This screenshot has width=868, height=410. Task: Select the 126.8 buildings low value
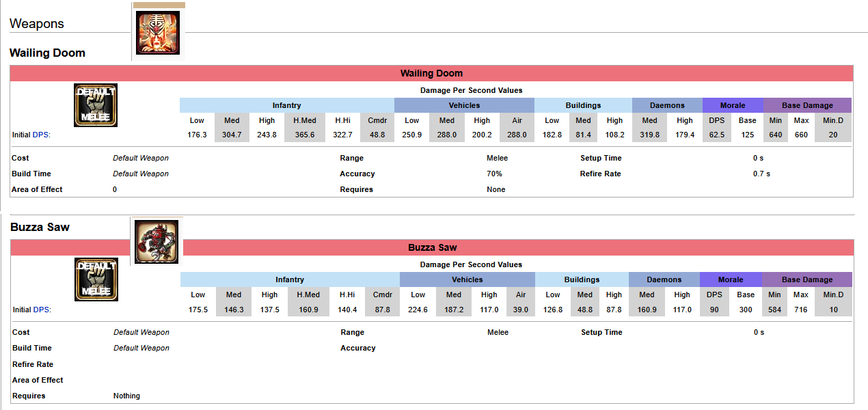coord(552,310)
